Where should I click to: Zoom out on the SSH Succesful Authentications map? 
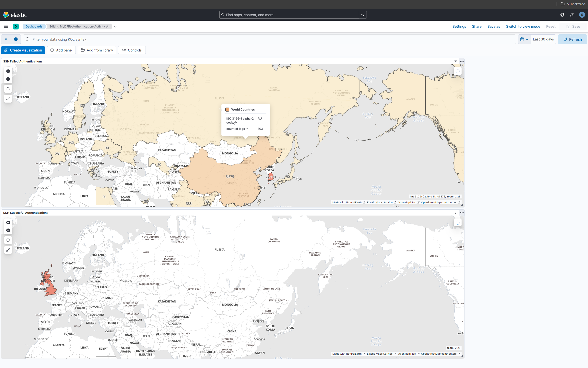[8, 230]
